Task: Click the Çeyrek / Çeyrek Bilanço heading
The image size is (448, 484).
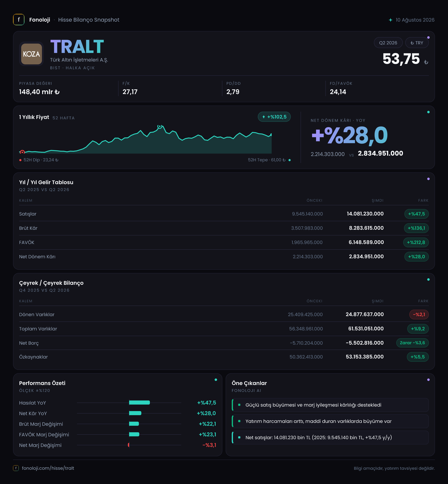Action: click(51, 283)
